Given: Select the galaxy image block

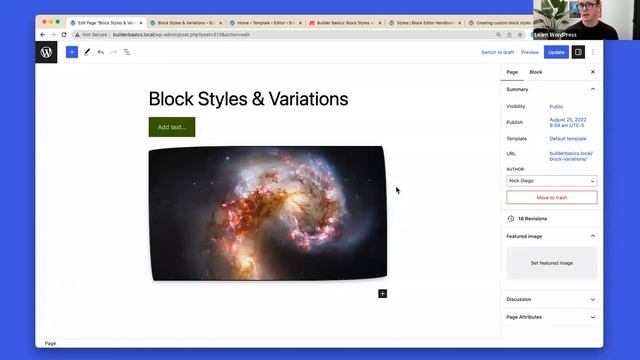Looking at the screenshot, I should pos(268,213).
